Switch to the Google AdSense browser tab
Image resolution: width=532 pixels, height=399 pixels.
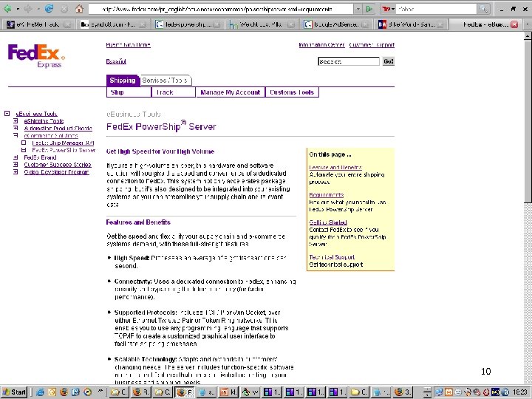point(336,24)
